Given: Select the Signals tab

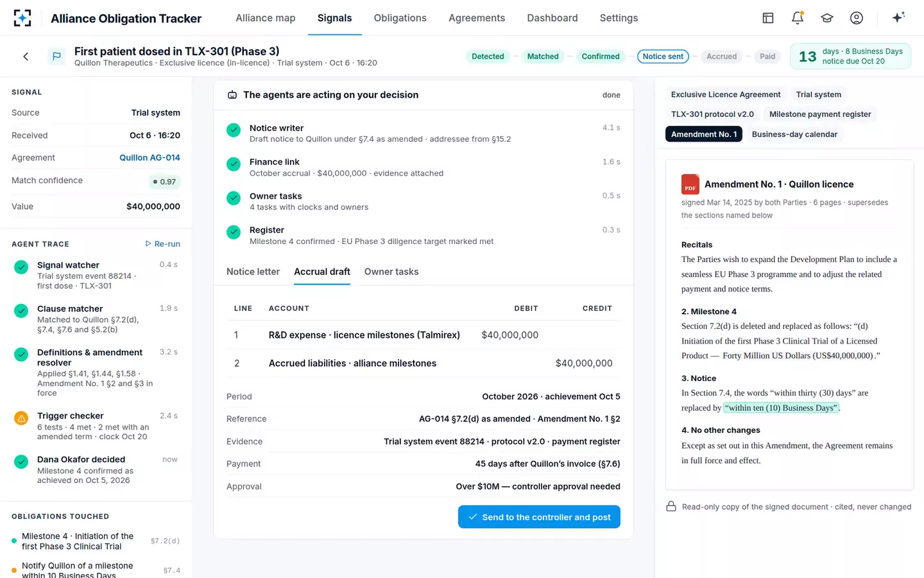Looking at the screenshot, I should click(334, 18).
